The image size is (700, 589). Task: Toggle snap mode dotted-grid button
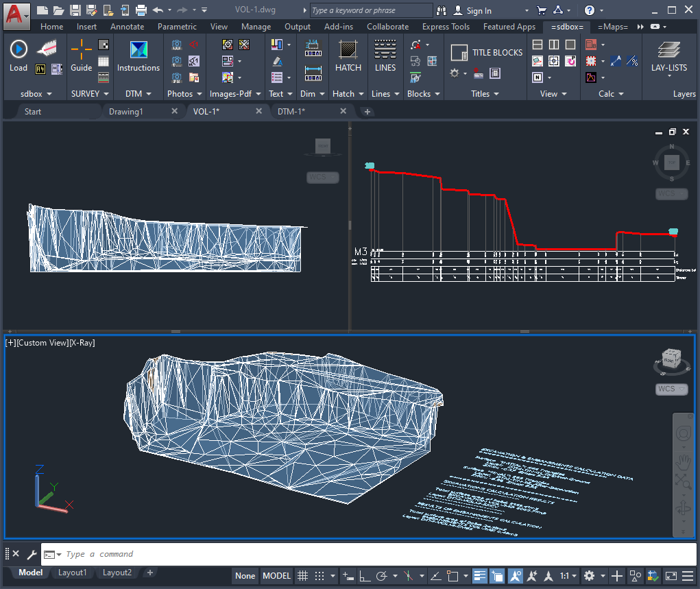[x=319, y=576]
